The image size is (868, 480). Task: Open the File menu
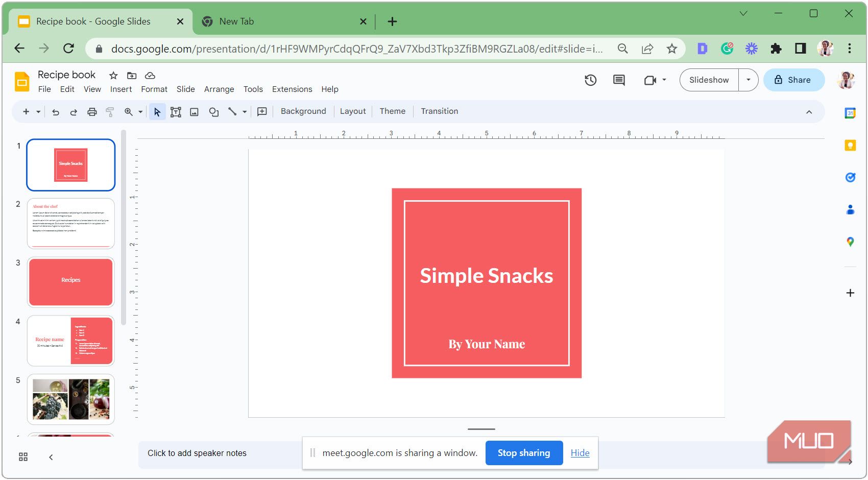click(x=44, y=89)
